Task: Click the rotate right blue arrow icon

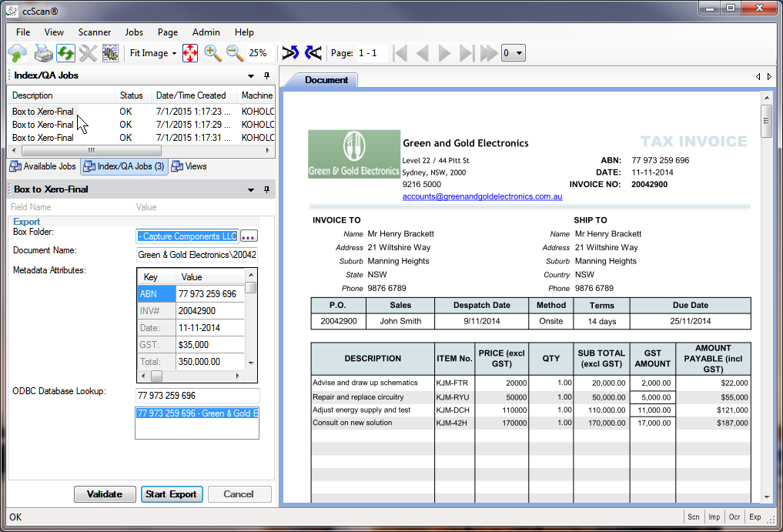Action: tap(290, 53)
